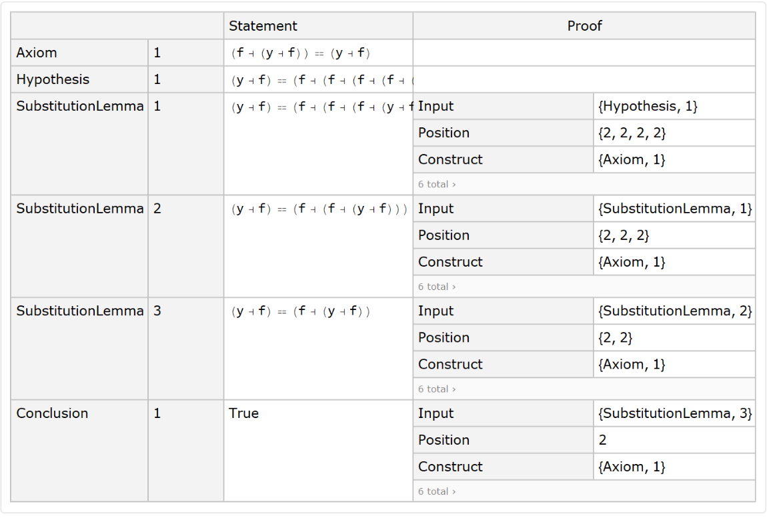Show all 6 entries of Conclusion proof
The height and width of the screenshot is (532, 767).
point(437,491)
